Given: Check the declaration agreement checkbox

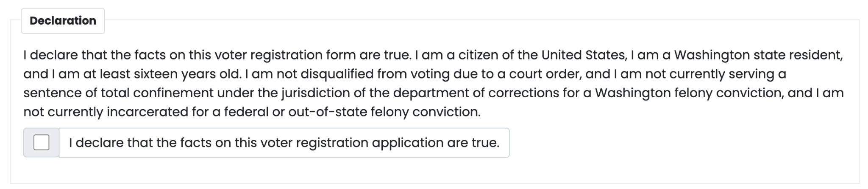Looking at the screenshot, I should pyautogui.click(x=41, y=143).
